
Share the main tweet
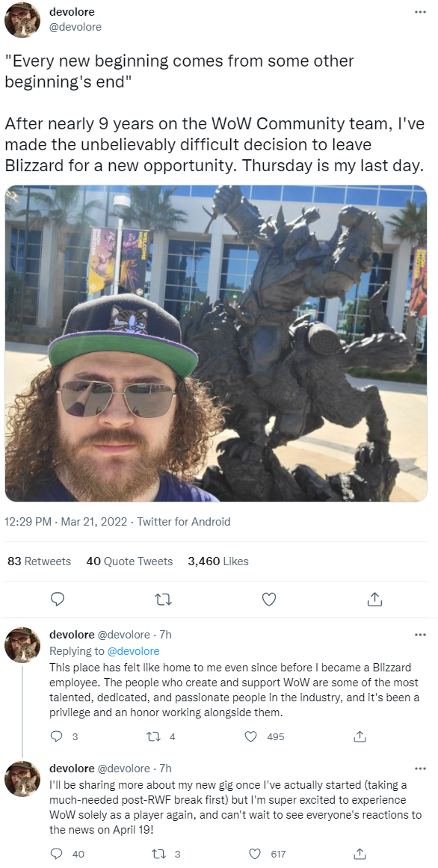(375, 599)
